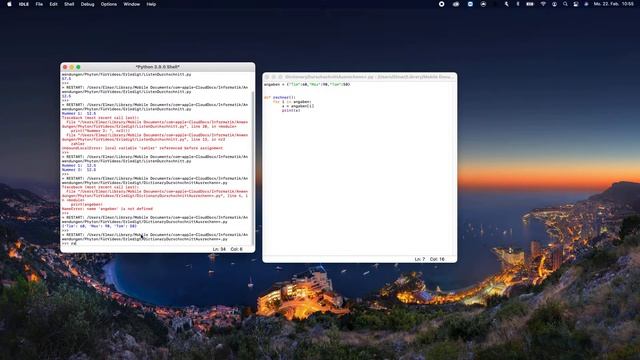This screenshot has width=640, height=360.
Task: Open the Options menu
Action: [x=109, y=4]
